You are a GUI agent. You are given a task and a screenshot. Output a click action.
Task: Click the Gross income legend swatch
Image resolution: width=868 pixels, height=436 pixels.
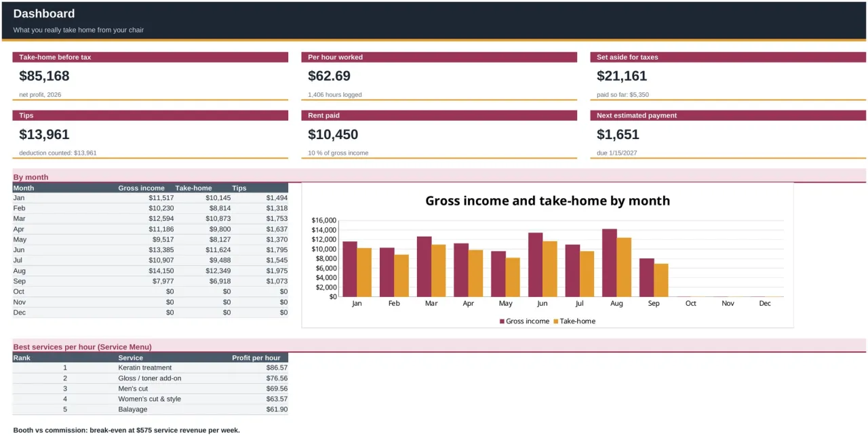[502, 321]
